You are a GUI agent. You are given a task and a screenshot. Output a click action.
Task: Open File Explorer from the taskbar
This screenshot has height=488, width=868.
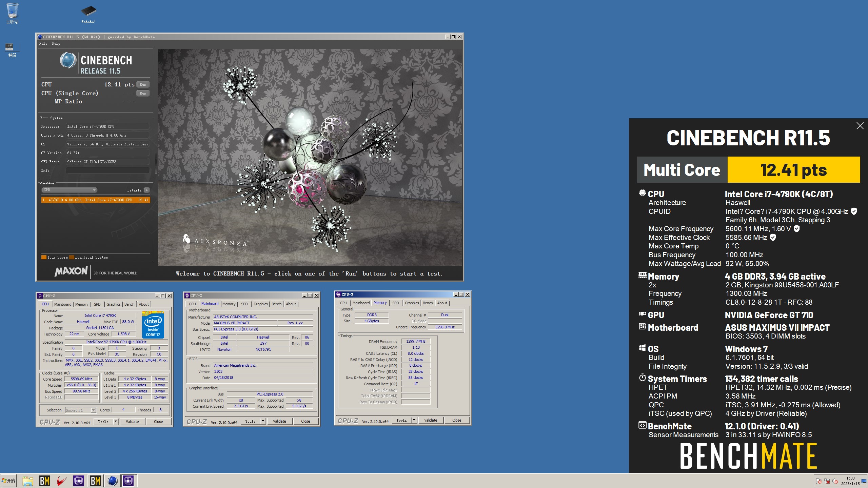pyautogui.click(x=28, y=481)
